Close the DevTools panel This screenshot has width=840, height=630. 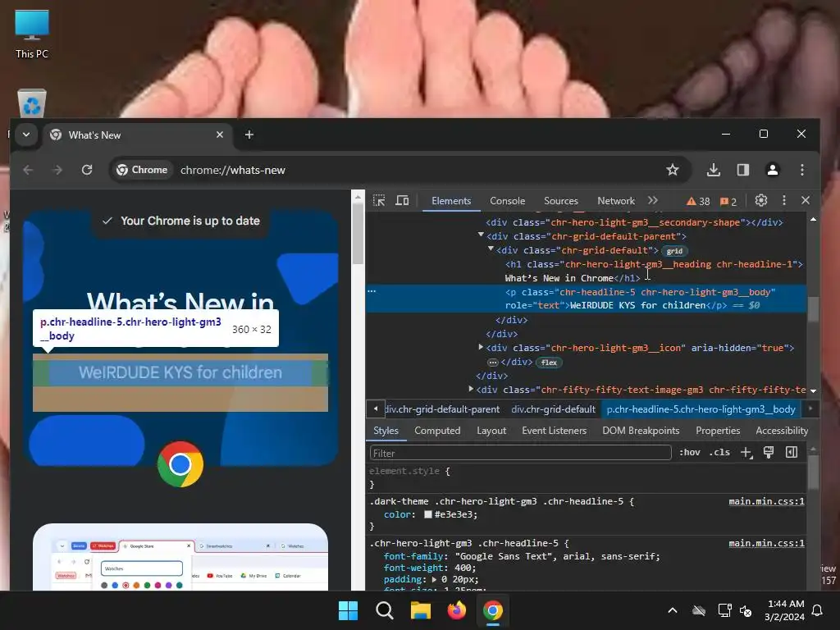coord(806,200)
